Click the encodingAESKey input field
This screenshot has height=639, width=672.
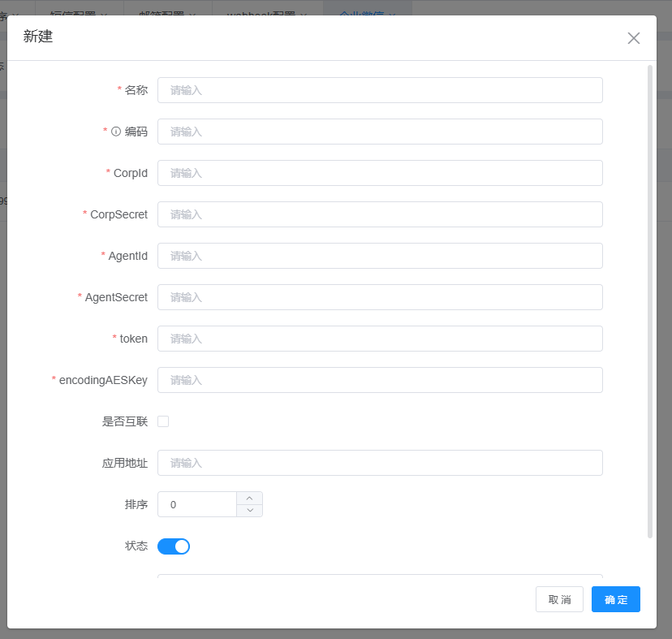[x=380, y=380]
